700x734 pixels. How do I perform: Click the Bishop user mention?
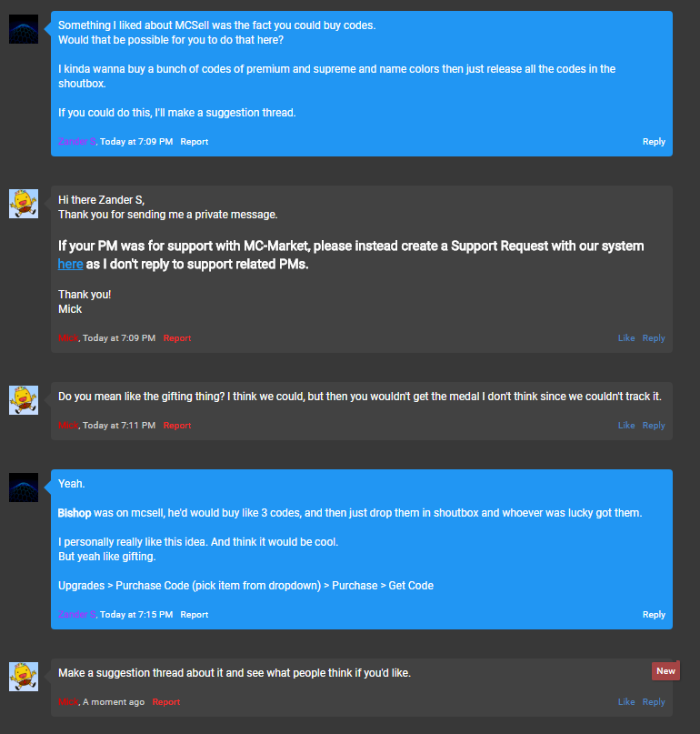(x=75, y=513)
